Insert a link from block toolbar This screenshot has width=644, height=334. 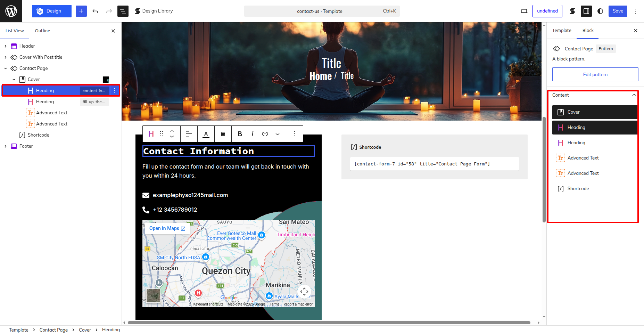pyautogui.click(x=265, y=134)
